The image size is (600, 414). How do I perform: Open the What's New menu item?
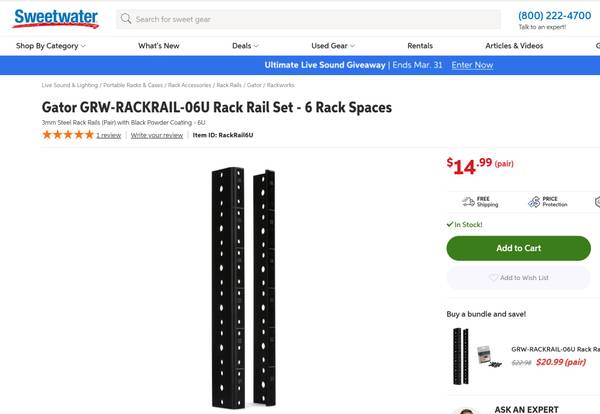159,46
